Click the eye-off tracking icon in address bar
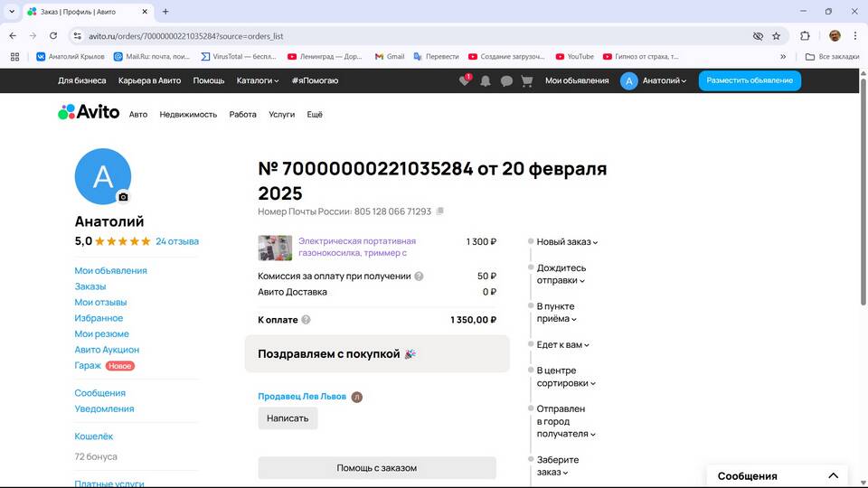868x488 pixels. point(758,36)
